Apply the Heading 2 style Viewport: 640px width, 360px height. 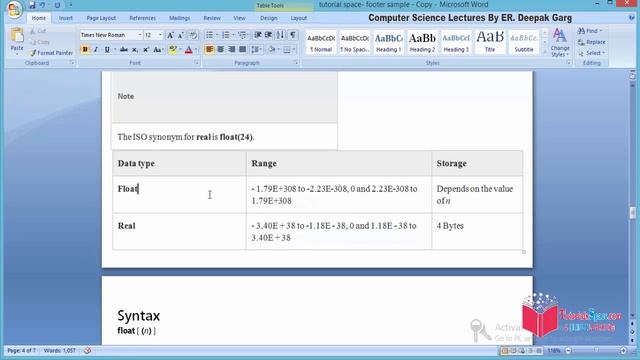(x=422, y=42)
